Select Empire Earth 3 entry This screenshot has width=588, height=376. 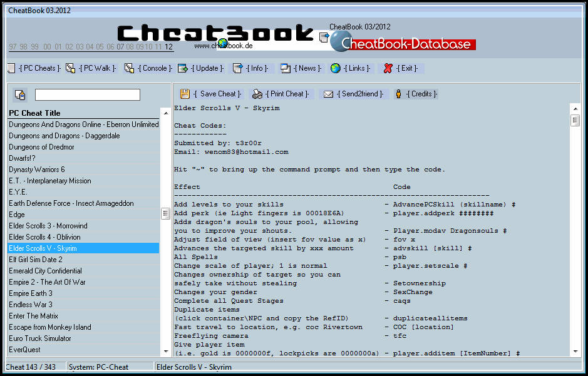click(84, 293)
